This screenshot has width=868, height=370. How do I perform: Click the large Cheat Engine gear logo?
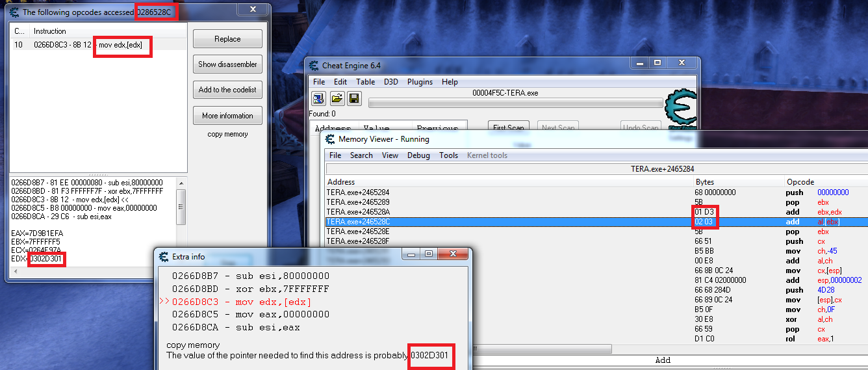click(682, 107)
